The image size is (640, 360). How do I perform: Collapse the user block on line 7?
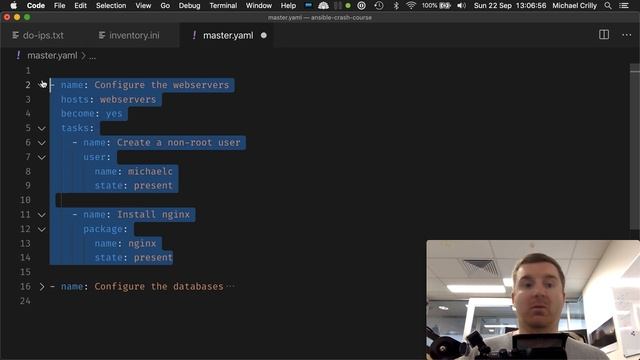coord(42,157)
